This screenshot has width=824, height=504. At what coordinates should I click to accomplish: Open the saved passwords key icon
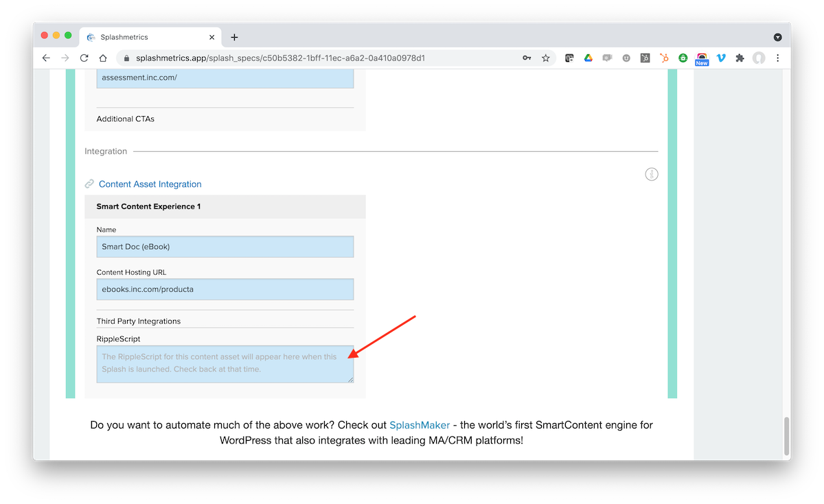[x=527, y=58]
